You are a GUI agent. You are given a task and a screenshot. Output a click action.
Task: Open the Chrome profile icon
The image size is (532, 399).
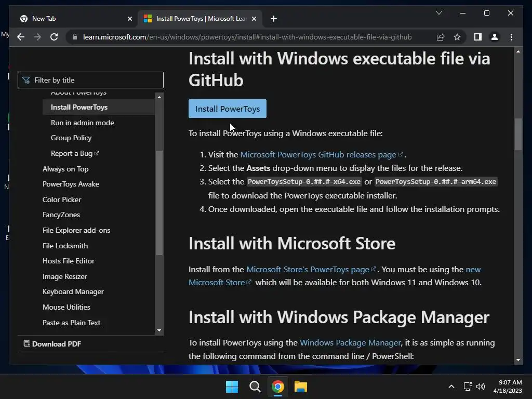pos(495,37)
